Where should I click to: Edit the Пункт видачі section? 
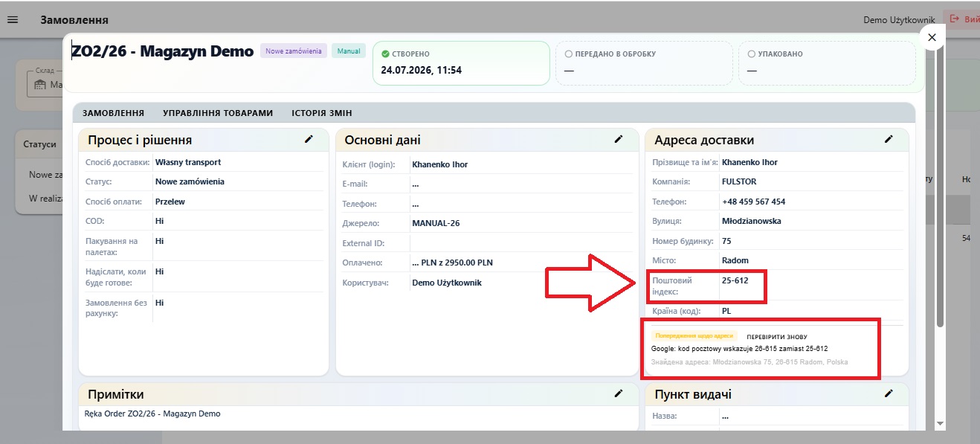888,393
